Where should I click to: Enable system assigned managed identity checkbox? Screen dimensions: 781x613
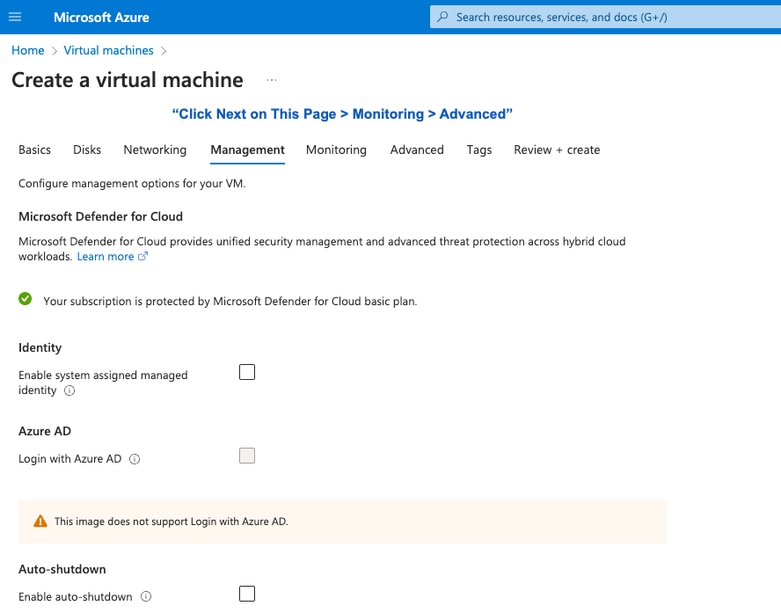click(x=247, y=372)
